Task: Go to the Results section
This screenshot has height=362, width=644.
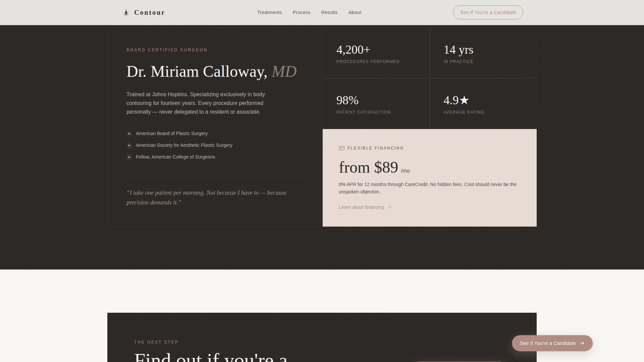Action: pos(329,12)
